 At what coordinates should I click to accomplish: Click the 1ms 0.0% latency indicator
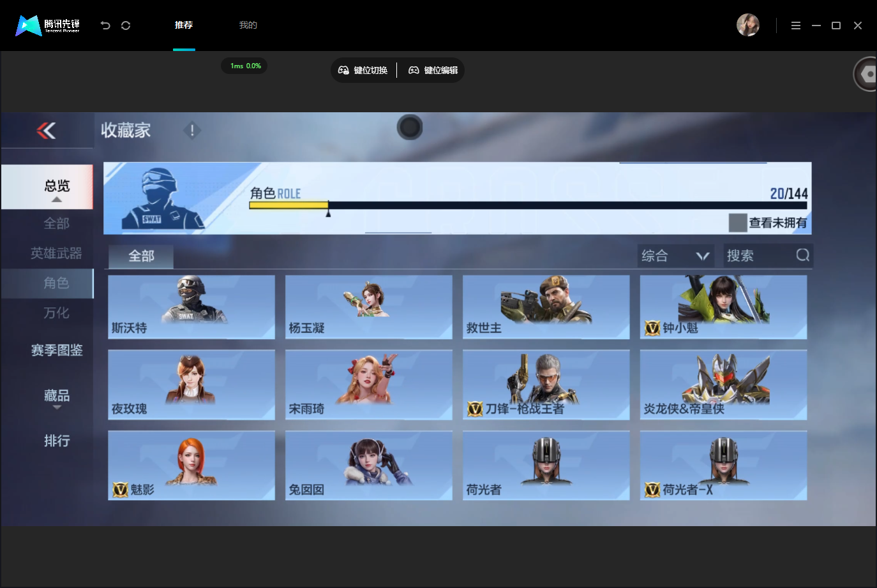point(245,66)
